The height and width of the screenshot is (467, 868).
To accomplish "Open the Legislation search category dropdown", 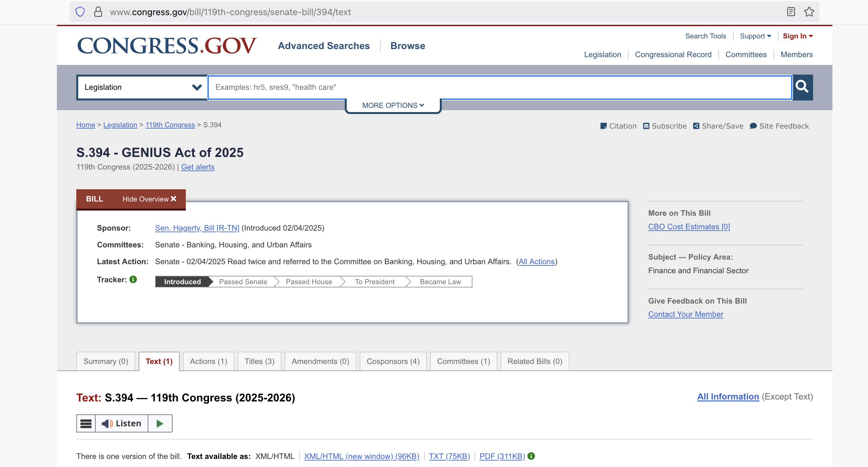I will (x=142, y=87).
